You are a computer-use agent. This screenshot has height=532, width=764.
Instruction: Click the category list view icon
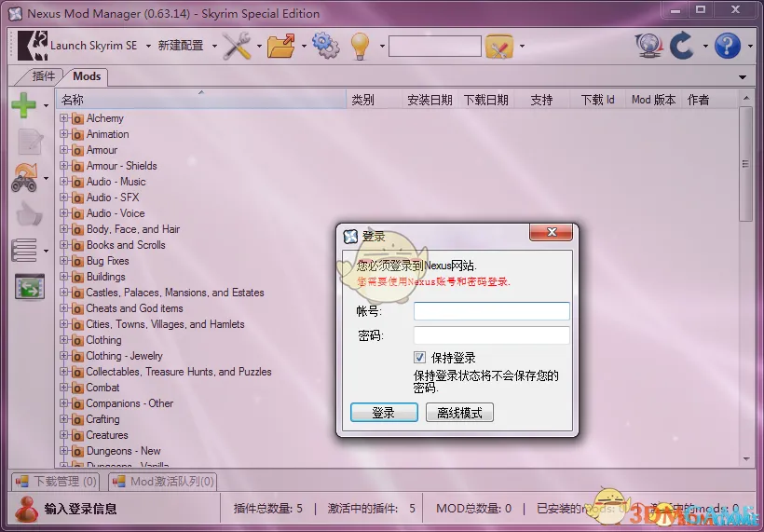23,250
